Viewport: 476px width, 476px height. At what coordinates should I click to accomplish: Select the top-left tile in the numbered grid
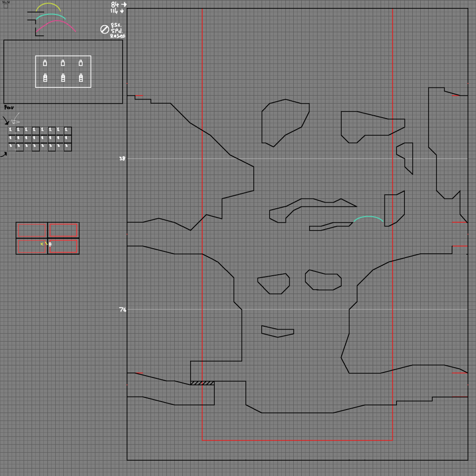click(12, 131)
